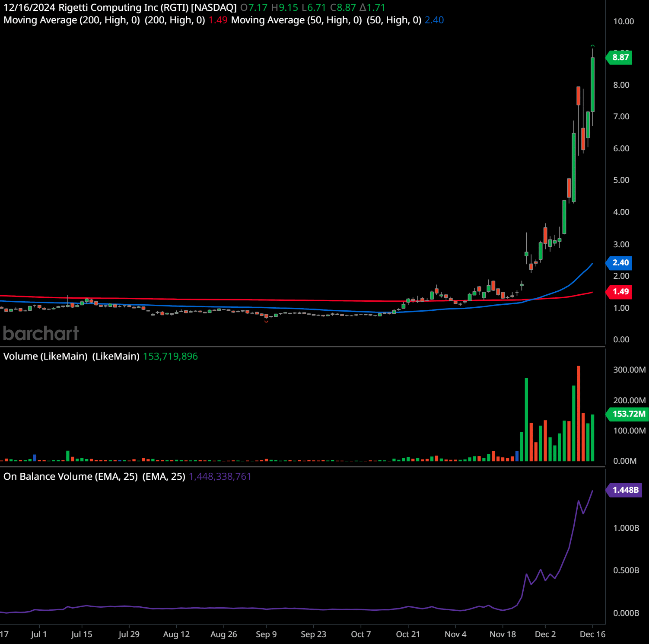Click the blue 2.40 value in header

point(434,20)
